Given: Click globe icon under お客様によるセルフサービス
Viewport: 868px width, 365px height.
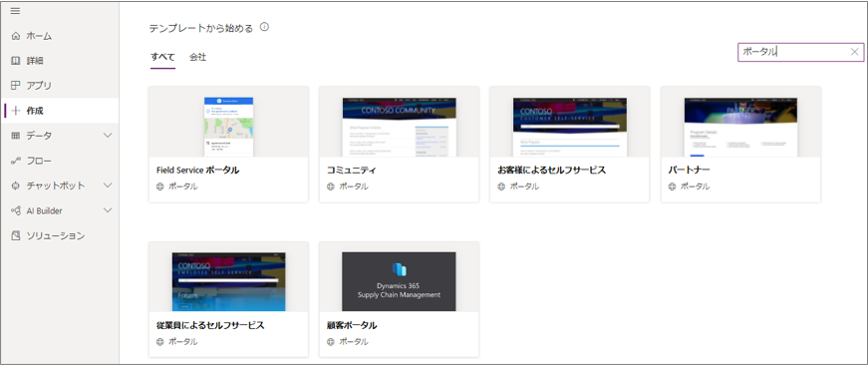Looking at the screenshot, I should (x=501, y=186).
